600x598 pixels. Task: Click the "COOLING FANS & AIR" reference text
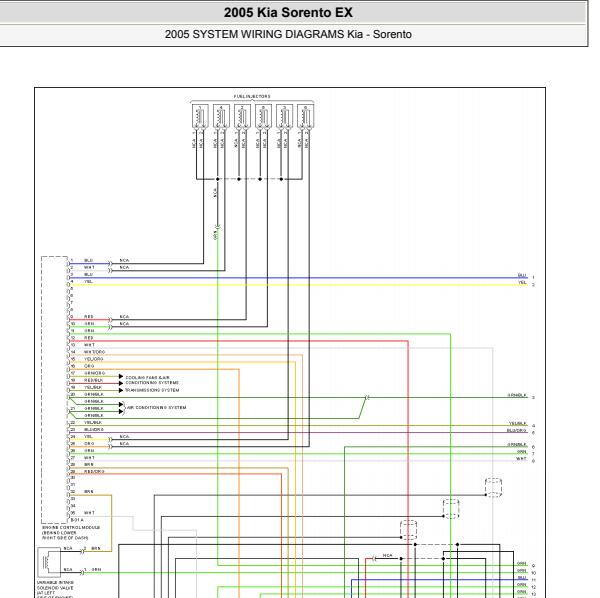pos(147,378)
